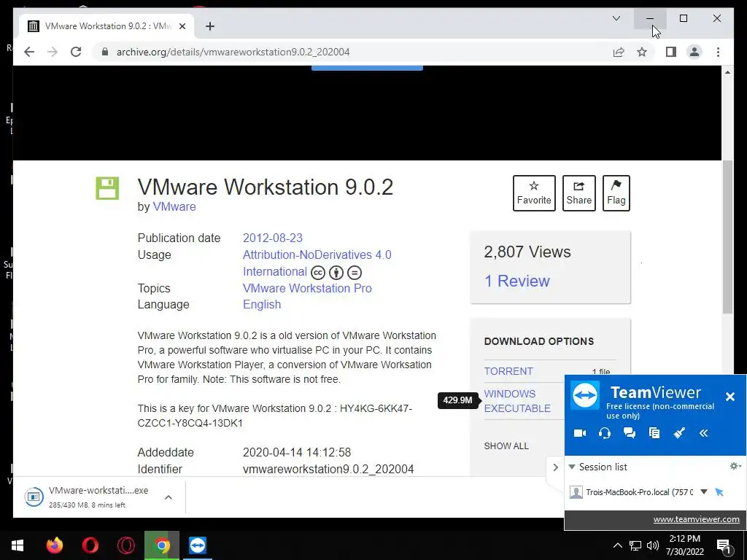This screenshot has height=560, width=747.
Task: Select identifier vmwareworkstation9.0.2_202004 text
Action: pyautogui.click(x=328, y=469)
